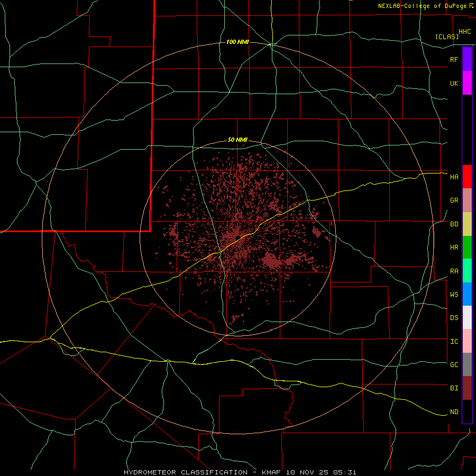The width and height of the screenshot is (476, 476).
Task: Pick the HR green legend swatch
Action: click(467, 248)
